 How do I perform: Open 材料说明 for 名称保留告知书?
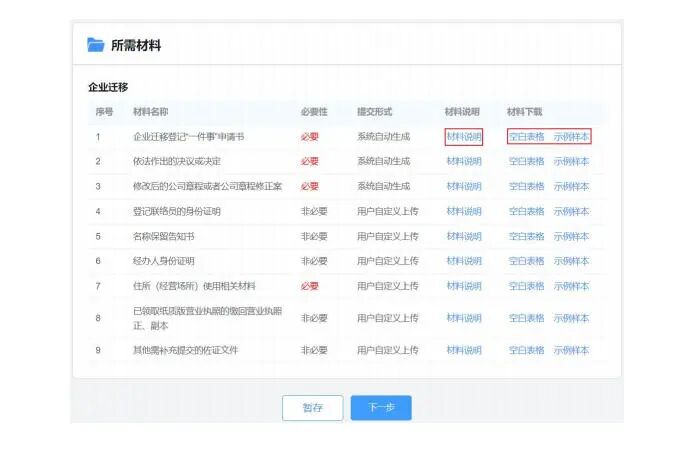pyautogui.click(x=464, y=236)
